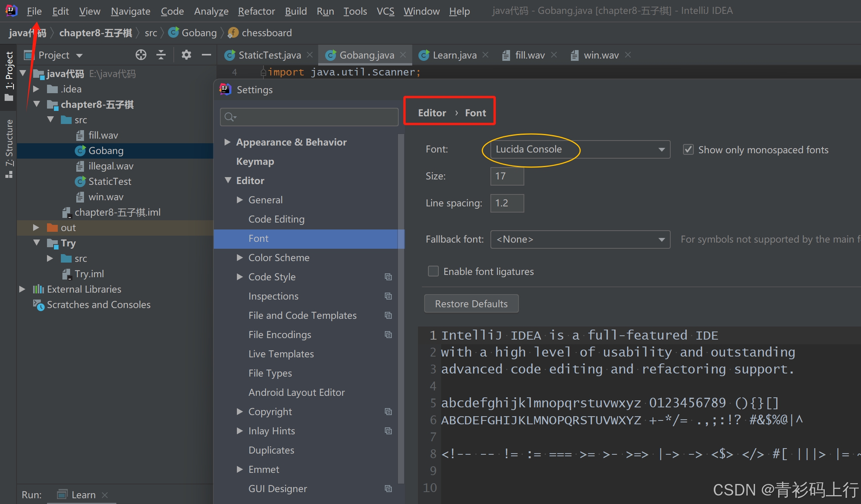The width and height of the screenshot is (861, 504).
Task: Open the Analyze menu
Action: point(211,11)
